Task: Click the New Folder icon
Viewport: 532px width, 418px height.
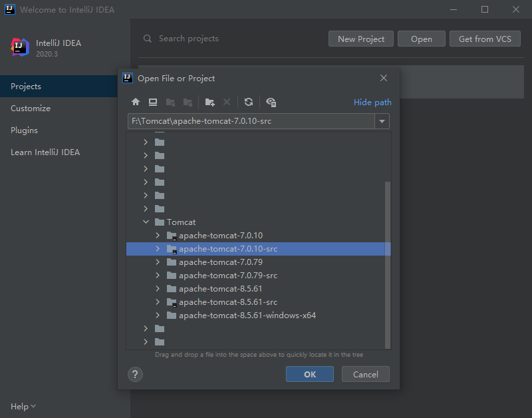Action: 209,102
